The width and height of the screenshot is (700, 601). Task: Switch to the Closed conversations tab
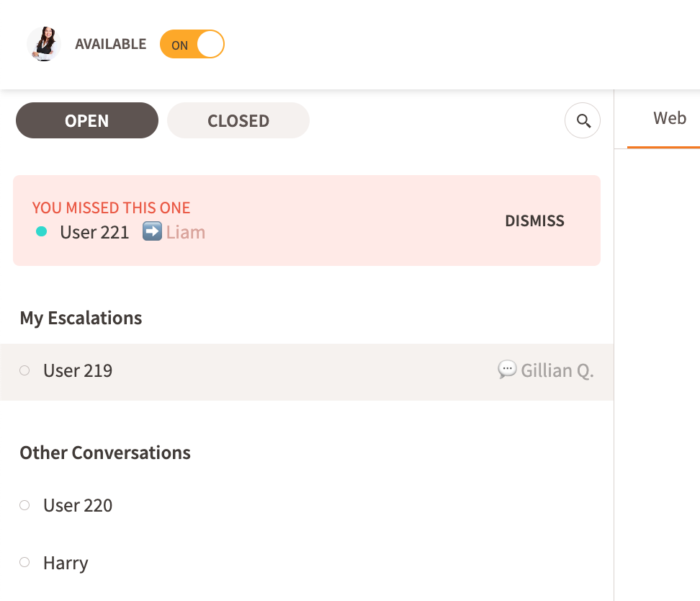click(238, 121)
